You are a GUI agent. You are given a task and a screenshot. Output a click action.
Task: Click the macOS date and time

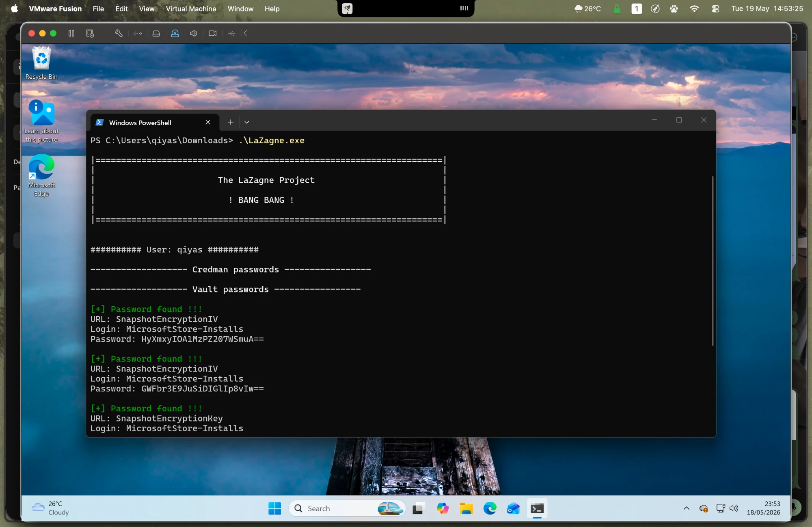(x=767, y=9)
